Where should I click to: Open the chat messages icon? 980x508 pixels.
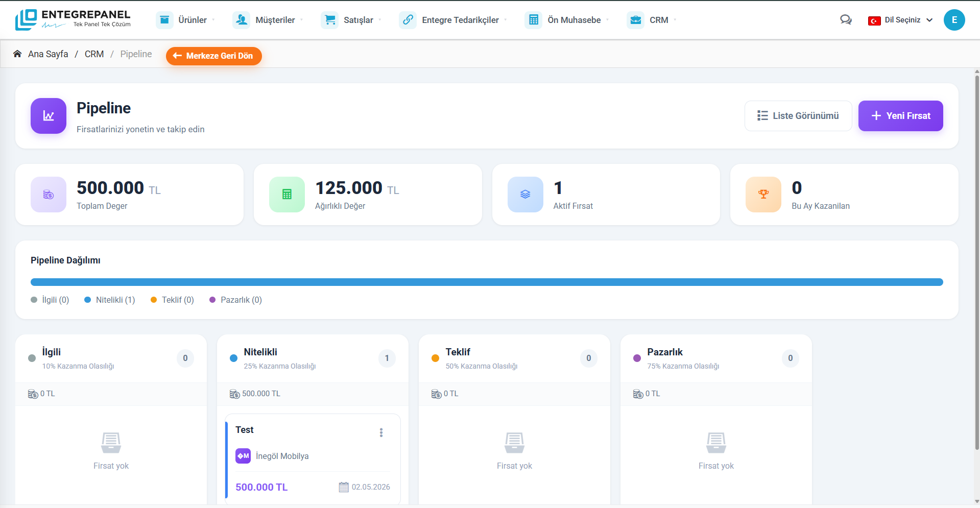click(846, 19)
